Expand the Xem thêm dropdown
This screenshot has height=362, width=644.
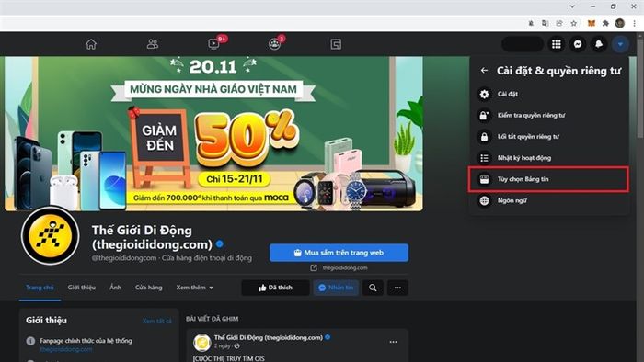pyautogui.click(x=195, y=288)
